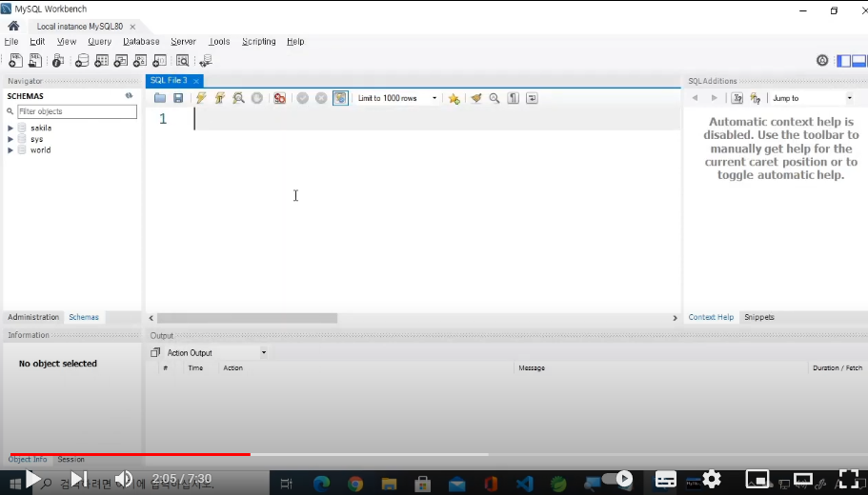Screen dimensions: 868x495
Task: Switch to the Session tab
Action: click(x=71, y=459)
